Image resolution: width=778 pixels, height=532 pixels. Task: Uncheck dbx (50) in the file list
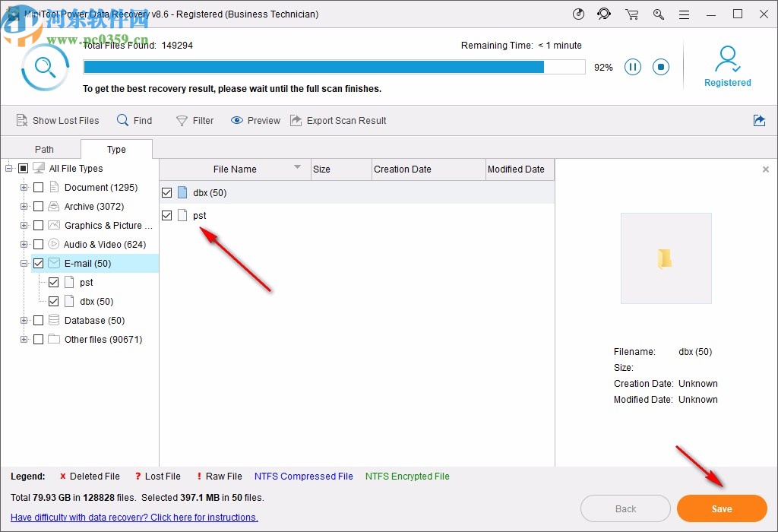pyautogui.click(x=166, y=192)
